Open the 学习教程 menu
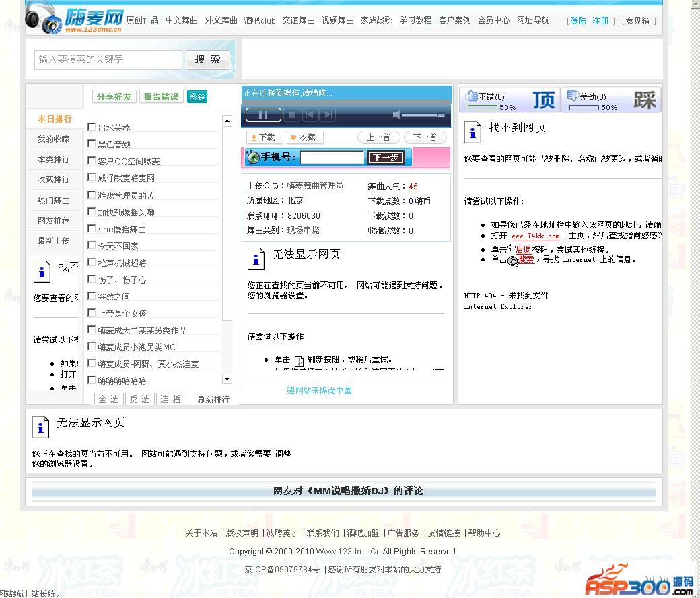This screenshot has width=700, height=598. click(416, 20)
